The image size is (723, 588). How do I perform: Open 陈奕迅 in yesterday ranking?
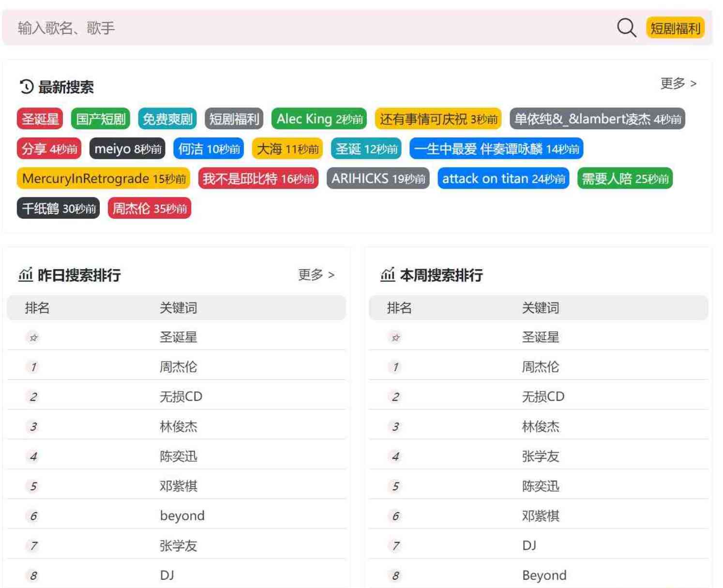point(179,456)
